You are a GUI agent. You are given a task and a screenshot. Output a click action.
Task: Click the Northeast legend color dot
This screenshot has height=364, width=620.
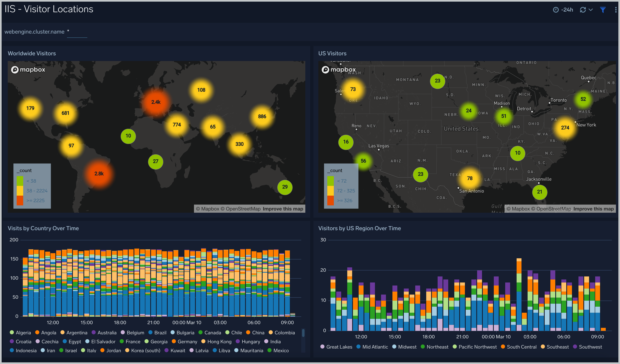click(423, 347)
